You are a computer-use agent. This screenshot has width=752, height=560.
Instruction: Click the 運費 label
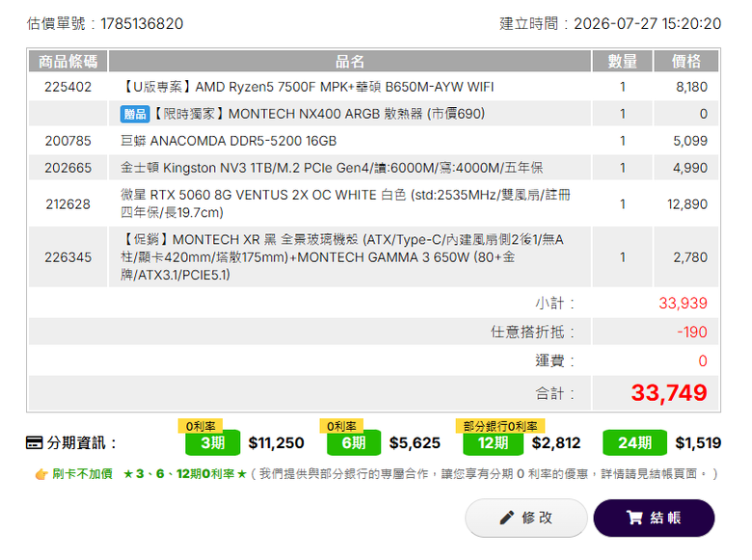[x=555, y=360]
